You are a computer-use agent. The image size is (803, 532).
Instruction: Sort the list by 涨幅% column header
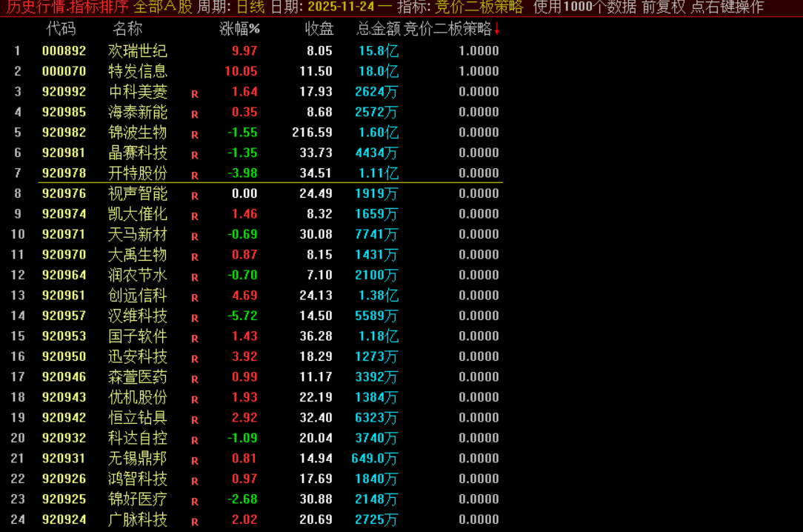click(x=239, y=30)
